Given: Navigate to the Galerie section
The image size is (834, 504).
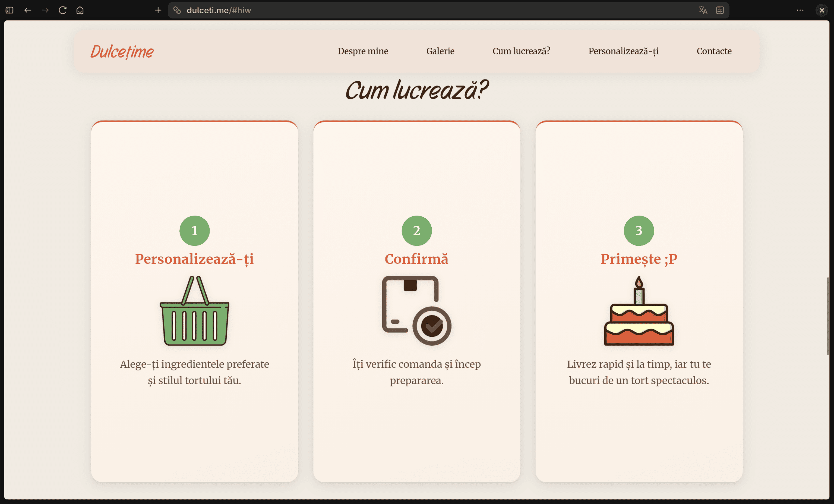Looking at the screenshot, I should (x=440, y=51).
